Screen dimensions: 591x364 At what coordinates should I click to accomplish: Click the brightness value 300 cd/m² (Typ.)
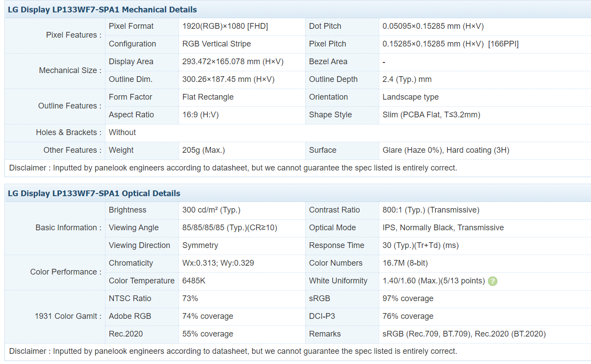(x=211, y=210)
